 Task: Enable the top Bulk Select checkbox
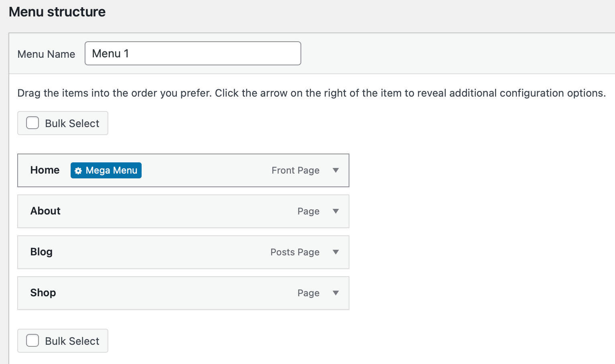pos(32,123)
